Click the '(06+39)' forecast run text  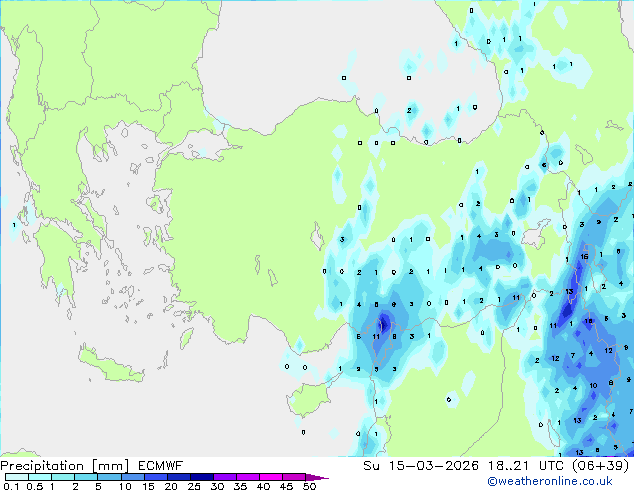tap(601, 466)
